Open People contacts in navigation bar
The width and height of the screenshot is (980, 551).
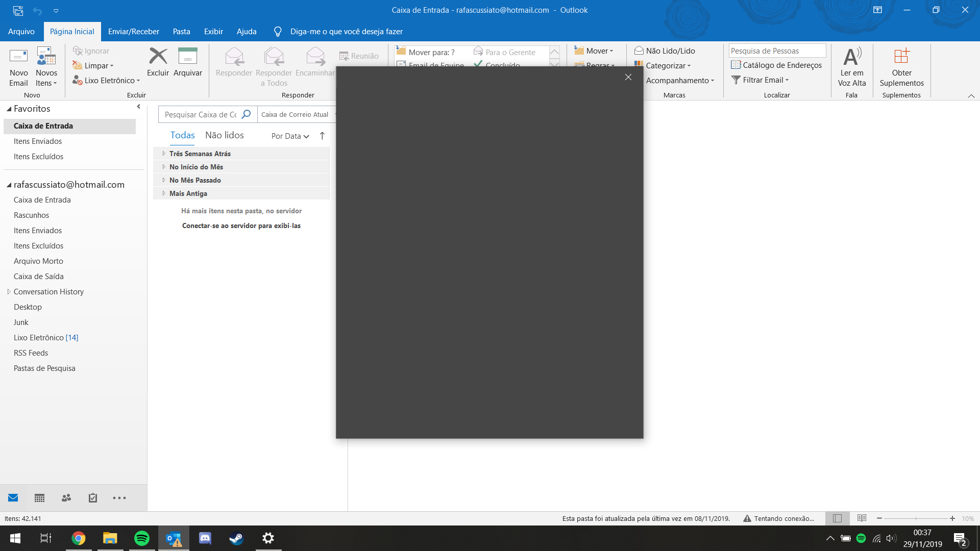point(66,498)
